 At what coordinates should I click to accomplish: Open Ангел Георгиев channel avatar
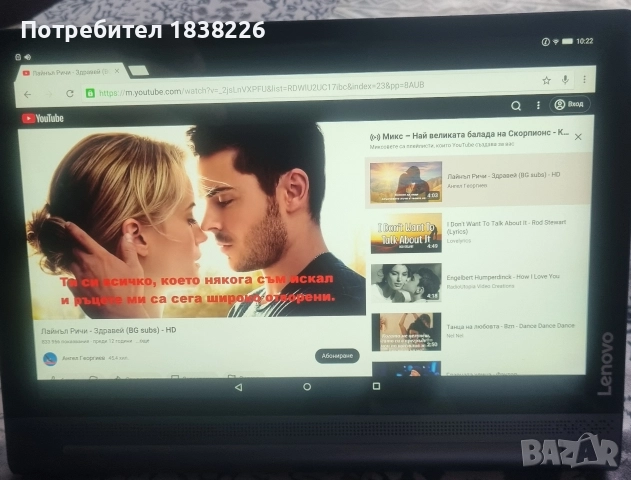50,358
